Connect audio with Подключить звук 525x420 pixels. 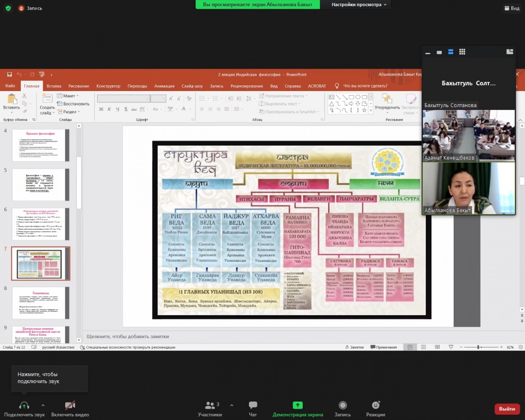click(x=24, y=409)
